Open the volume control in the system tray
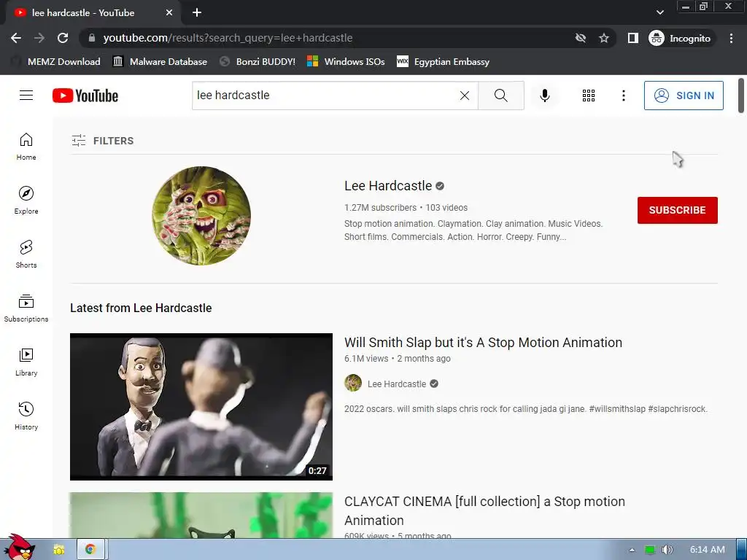The height and width of the screenshot is (560, 747). [667, 550]
